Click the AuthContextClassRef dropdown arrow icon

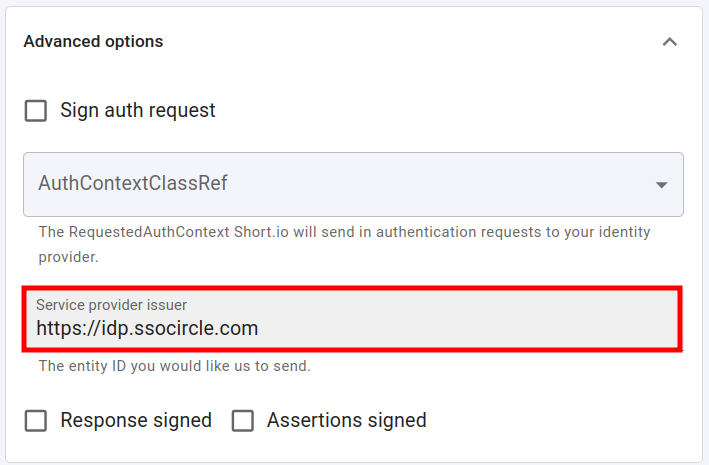(x=661, y=185)
